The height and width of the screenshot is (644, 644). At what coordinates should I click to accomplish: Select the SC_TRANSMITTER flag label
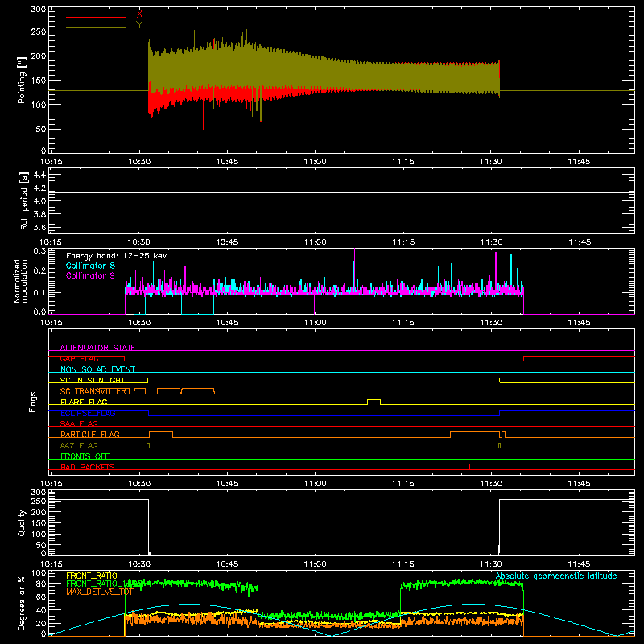[x=93, y=391]
